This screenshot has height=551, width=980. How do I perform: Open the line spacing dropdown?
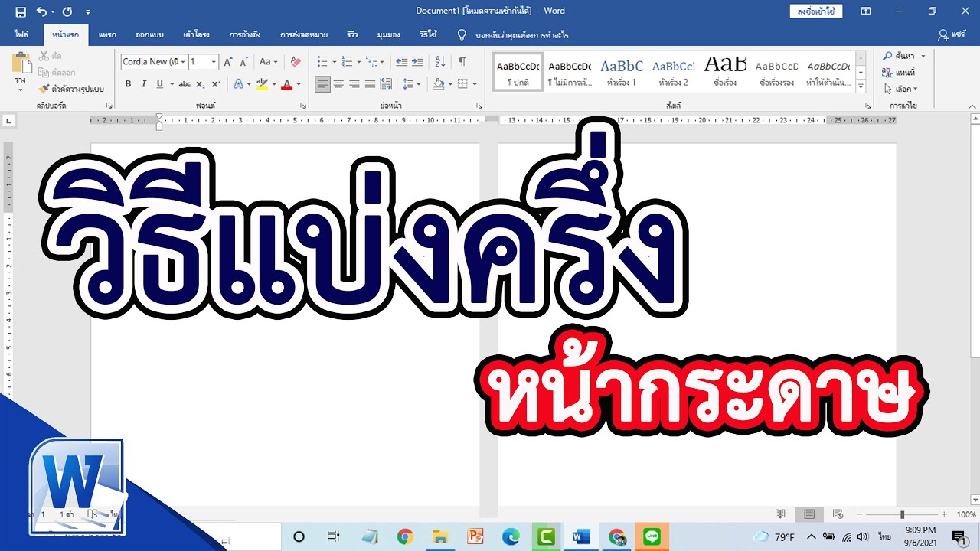pos(412,84)
